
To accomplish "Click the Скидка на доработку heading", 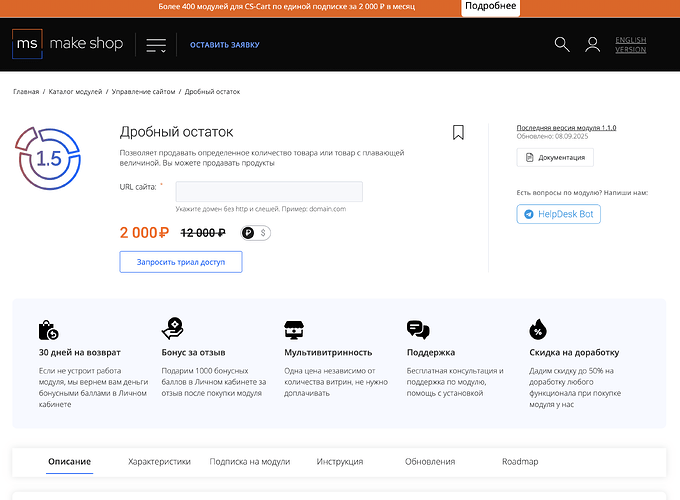I will 574,353.
